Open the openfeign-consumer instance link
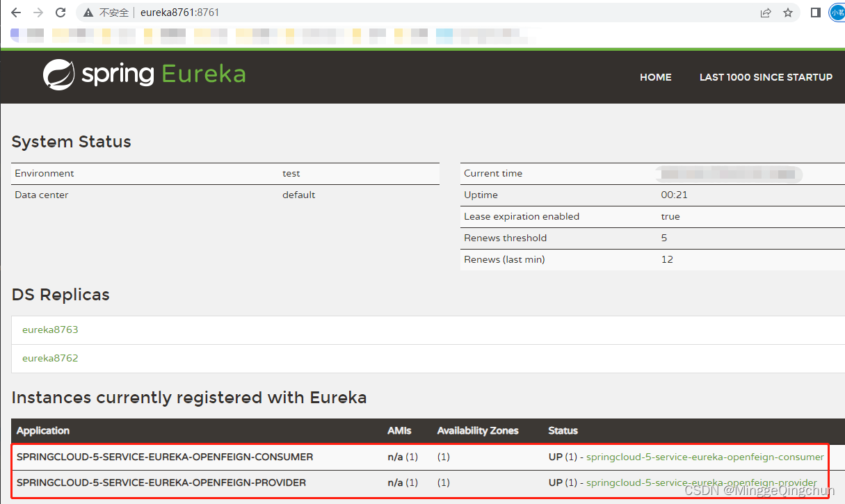845x504 pixels. [x=705, y=457]
